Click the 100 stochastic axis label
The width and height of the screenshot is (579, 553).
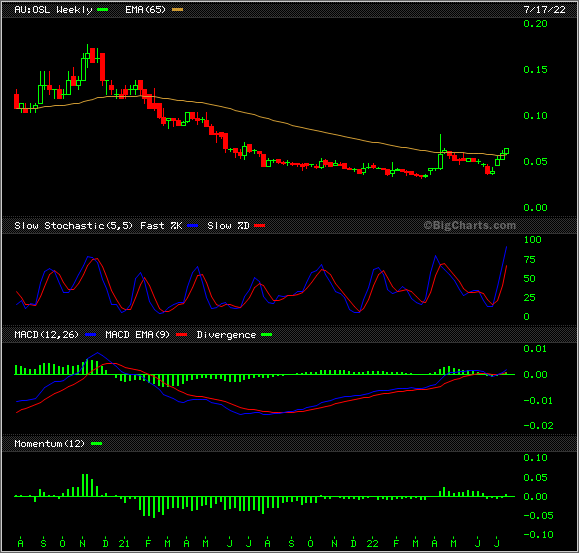532,240
